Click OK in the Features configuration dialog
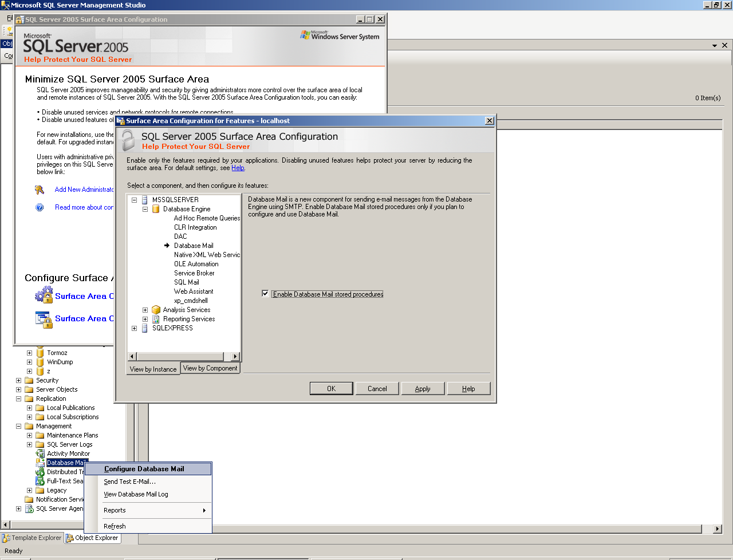 (x=331, y=389)
